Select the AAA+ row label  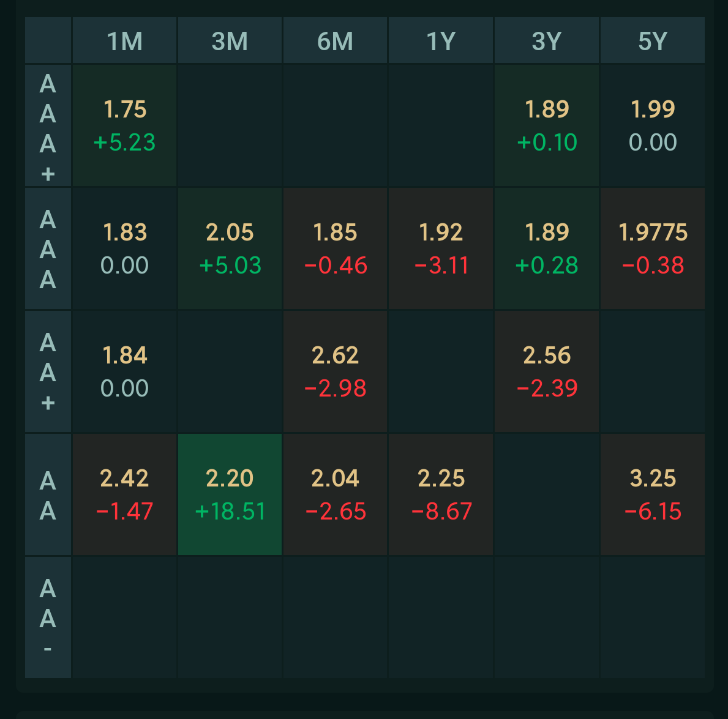click(48, 125)
